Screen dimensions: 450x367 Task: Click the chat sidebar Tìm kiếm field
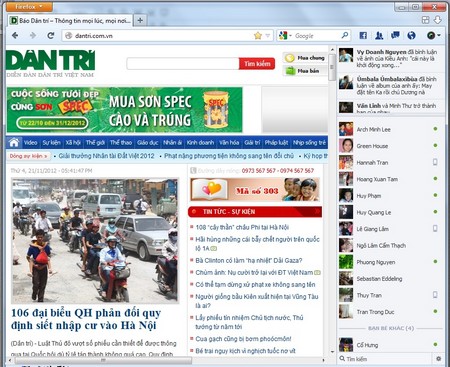coord(385,359)
